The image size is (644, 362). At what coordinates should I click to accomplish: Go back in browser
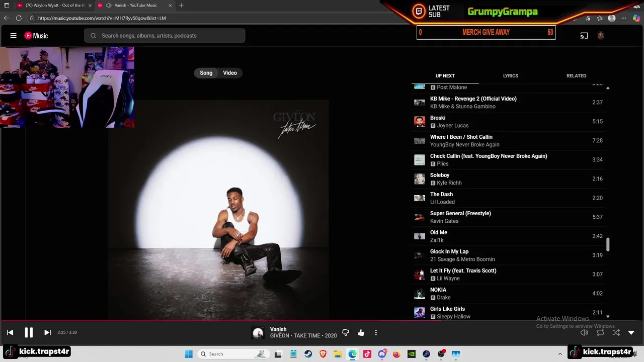[7, 18]
